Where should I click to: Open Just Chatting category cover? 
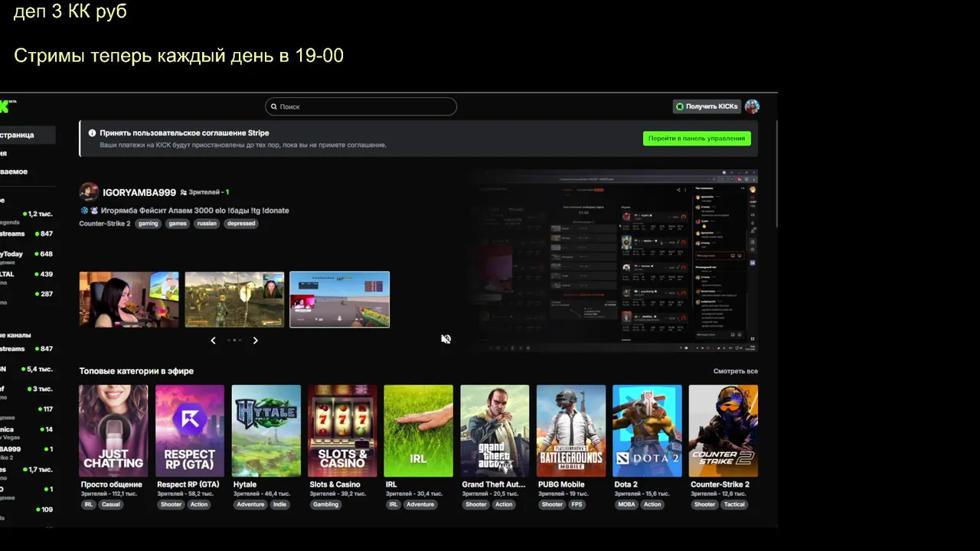click(x=113, y=430)
